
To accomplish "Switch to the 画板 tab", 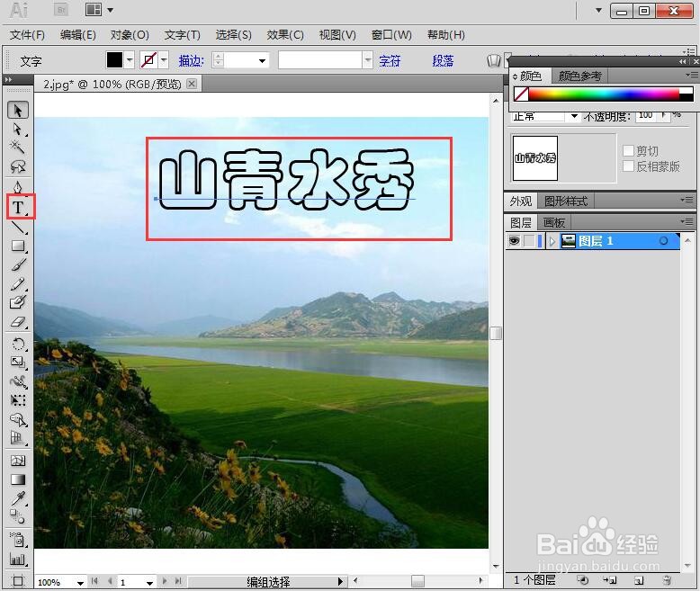I will click(554, 222).
